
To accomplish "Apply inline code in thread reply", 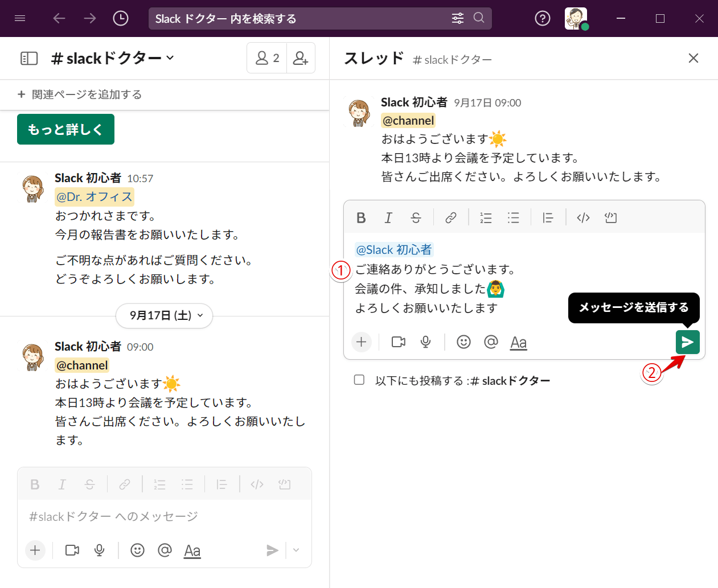I will pyautogui.click(x=583, y=217).
